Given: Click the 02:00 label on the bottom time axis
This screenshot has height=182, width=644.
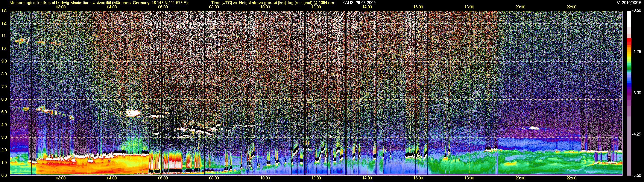Looking at the screenshot, I should point(61,178).
